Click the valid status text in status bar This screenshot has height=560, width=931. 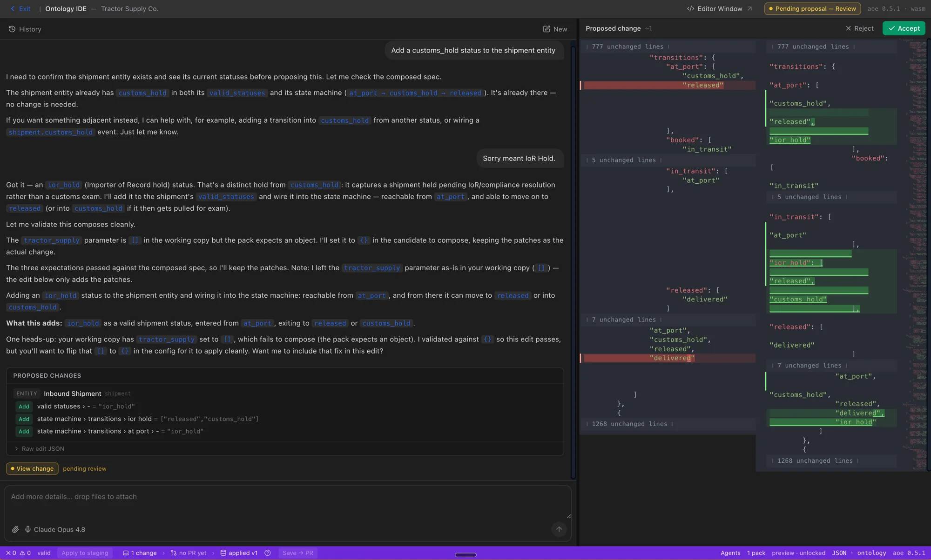coord(44,553)
